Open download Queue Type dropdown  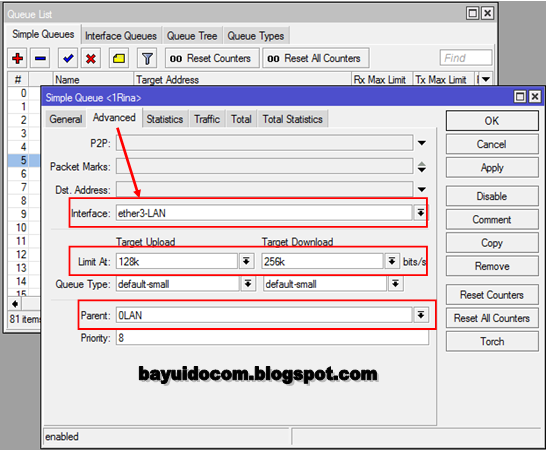tap(395, 284)
